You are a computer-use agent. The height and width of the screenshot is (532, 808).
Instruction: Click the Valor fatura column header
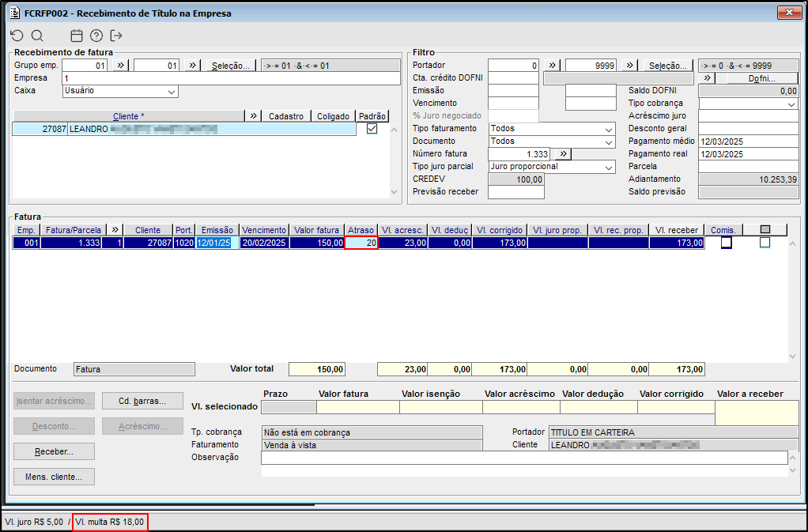click(317, 230)
